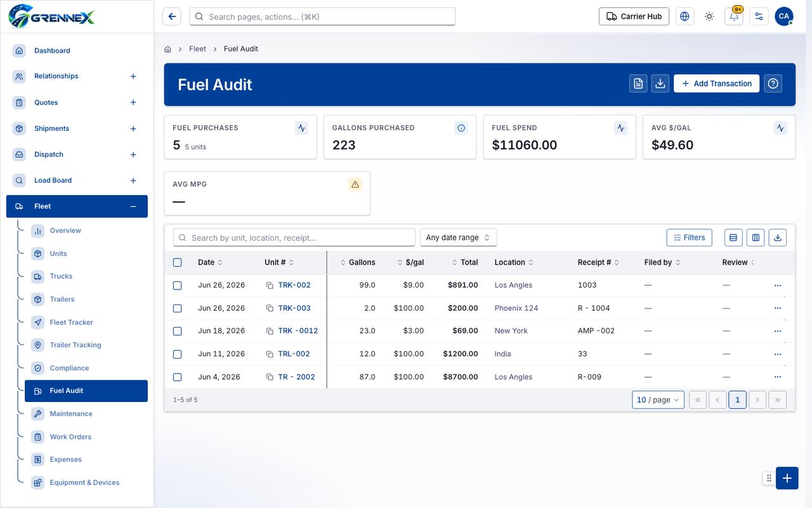The image size is (812, 508).
Task: Open the 10 / page dropdown
Action: (x=658, y=399)
